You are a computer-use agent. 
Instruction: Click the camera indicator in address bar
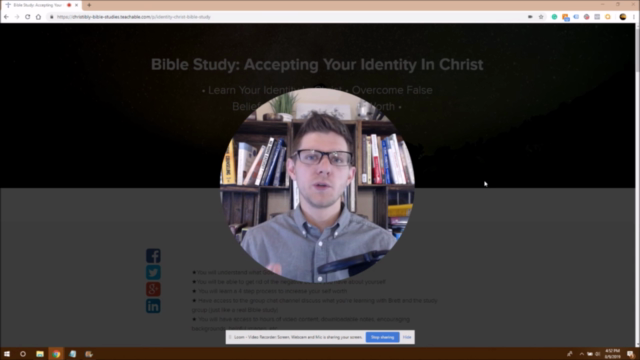pyautogui.click(x=530, y=17)
